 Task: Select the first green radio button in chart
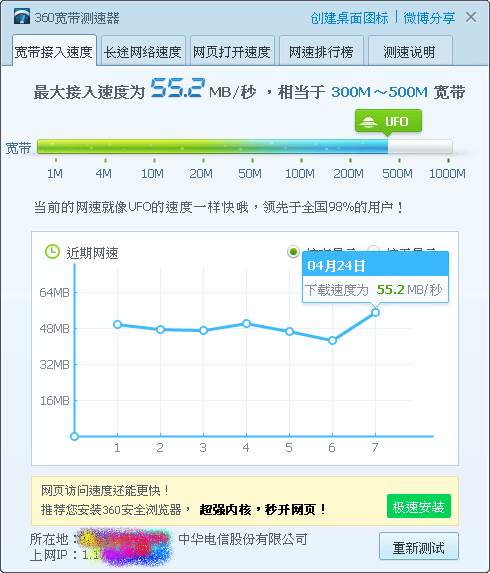click(x=293, y=251)
